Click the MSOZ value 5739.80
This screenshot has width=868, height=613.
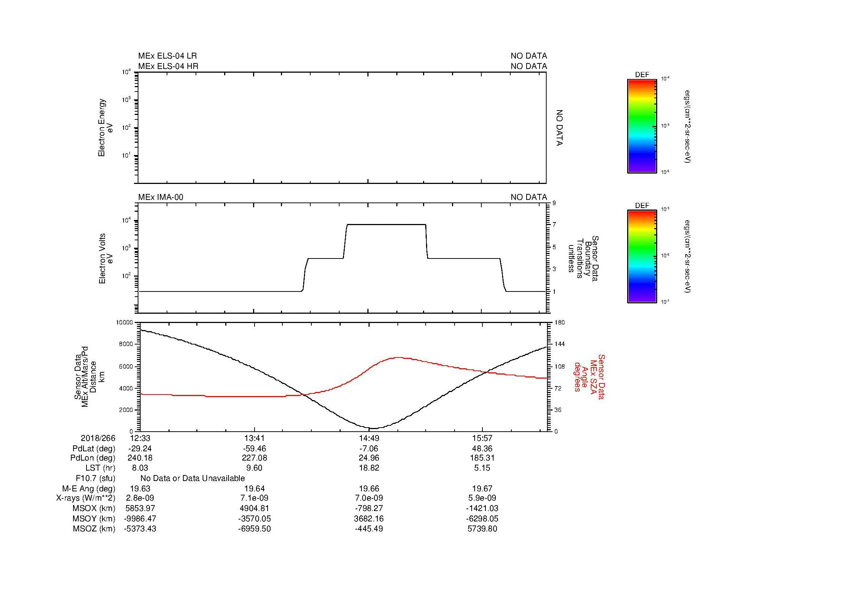click(482, 529)
